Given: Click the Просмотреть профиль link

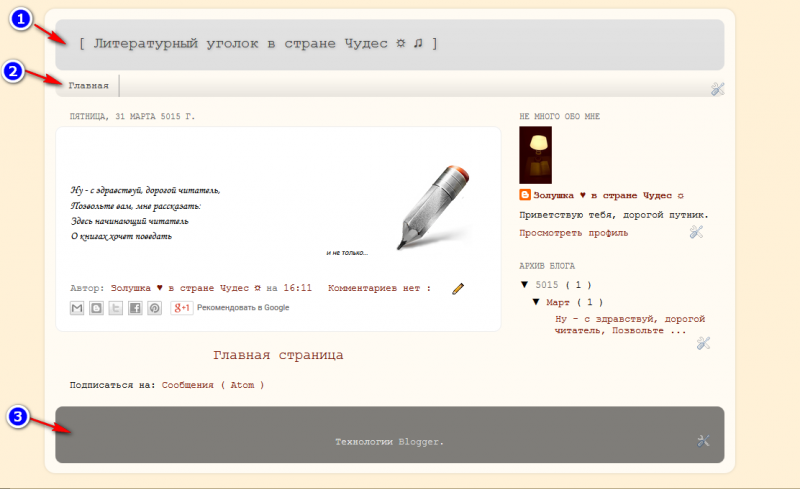Looking at the screenshot, I should point(573,233).
